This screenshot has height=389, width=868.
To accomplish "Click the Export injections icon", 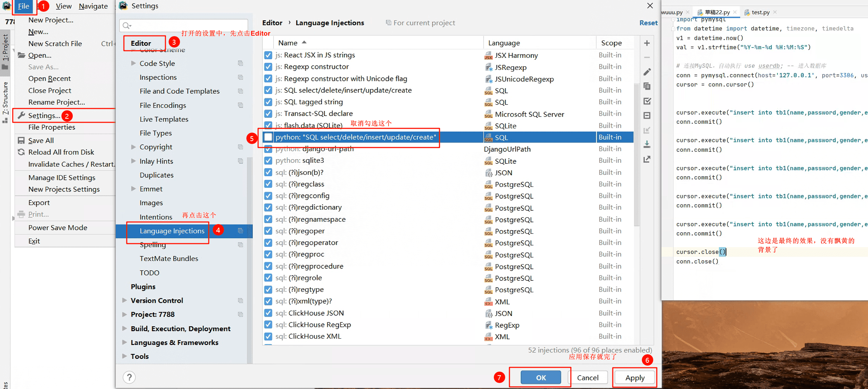I will [647, 159].
